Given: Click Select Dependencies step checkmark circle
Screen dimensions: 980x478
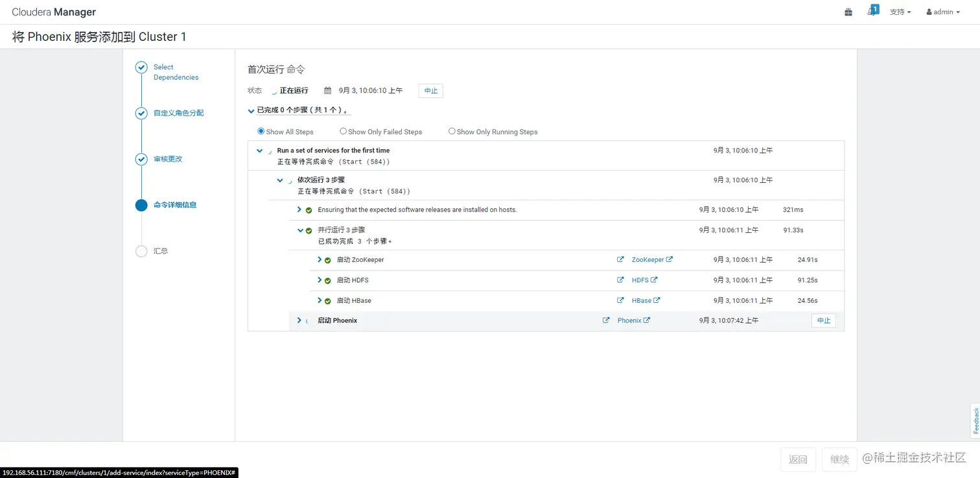Looking at the screenshot, I should pyautogui.click(x=141, y=67).
